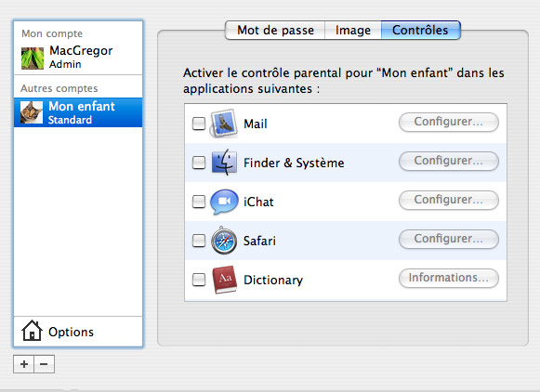The height and width of the screenshot is (392, 540).
Task: Click the Mail stamp icon
Action: pyautogui.click(x=223, y=124)
